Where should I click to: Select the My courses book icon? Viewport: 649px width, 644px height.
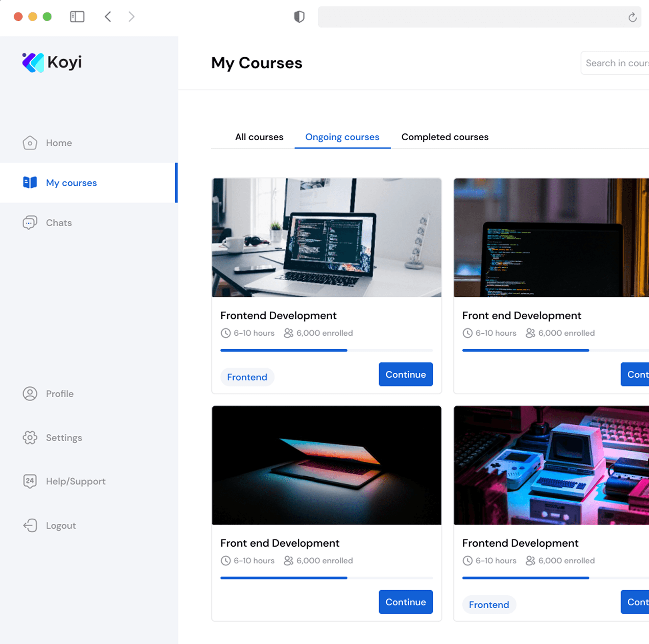tap(30, 183)
